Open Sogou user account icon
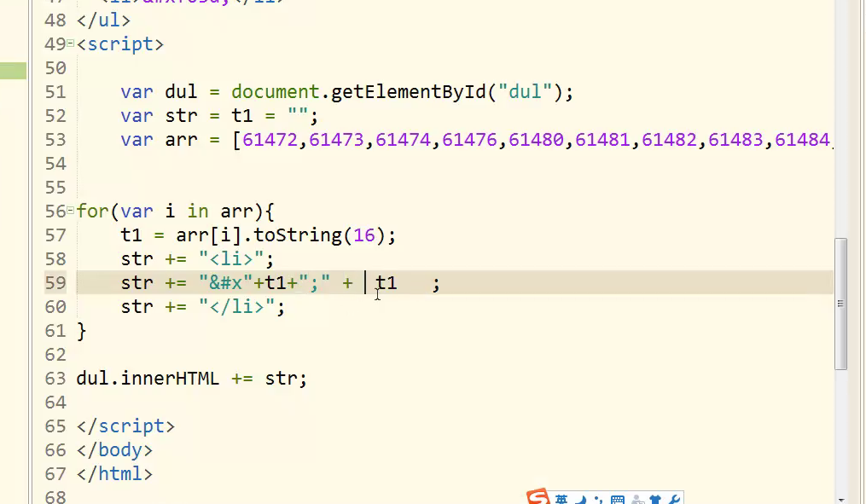 637,500
